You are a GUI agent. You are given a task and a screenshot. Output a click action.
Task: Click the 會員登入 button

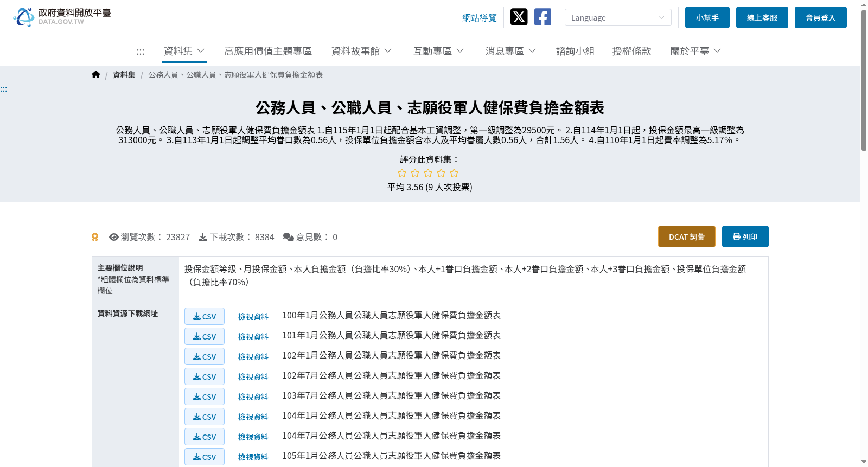coord(821,17)
